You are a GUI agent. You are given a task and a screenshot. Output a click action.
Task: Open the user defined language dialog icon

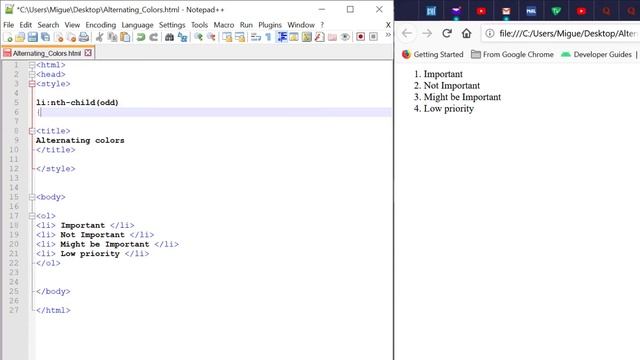(294, 37)
